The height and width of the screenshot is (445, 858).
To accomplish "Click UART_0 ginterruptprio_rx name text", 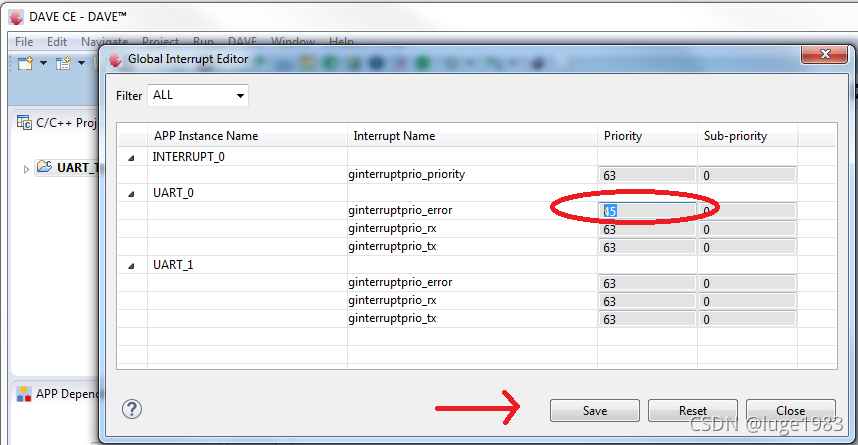I will point(392,228).
